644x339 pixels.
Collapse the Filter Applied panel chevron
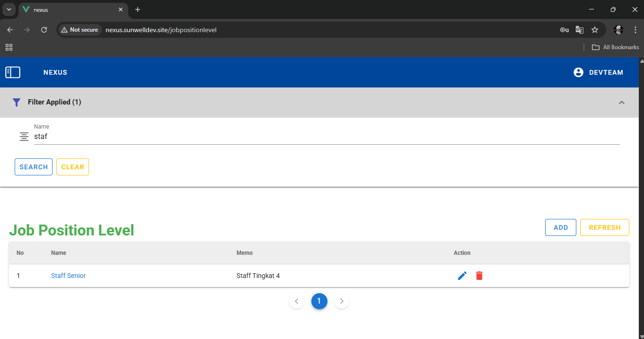(x=622, y=102)
